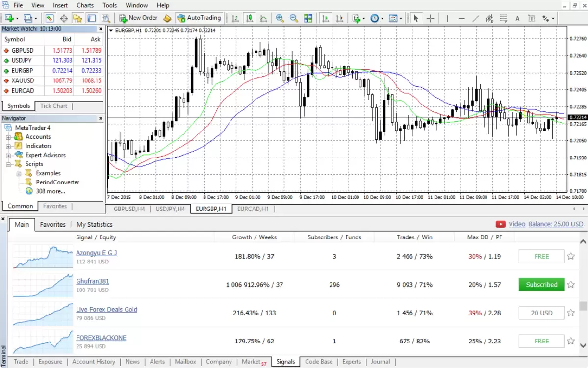Select the Draw Text Label tool
This screenshot has height=368, width=588.
click(x=532, y=18)
